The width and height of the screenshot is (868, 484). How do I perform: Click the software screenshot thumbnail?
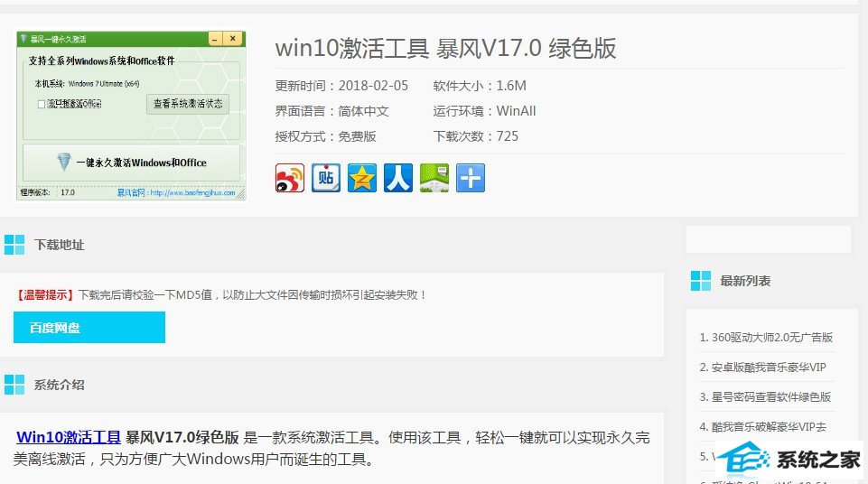pyautogui.click(x=131, y=116)
